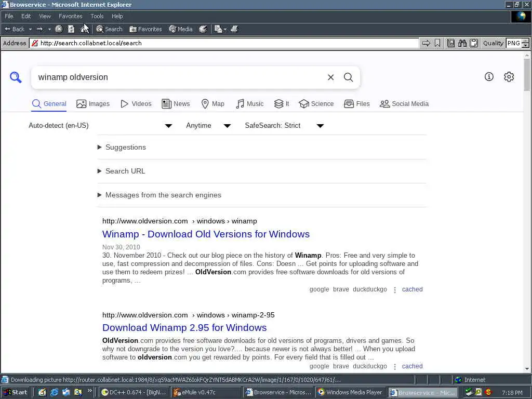
Task: Open the Edit menu
Action: (26, 16)
